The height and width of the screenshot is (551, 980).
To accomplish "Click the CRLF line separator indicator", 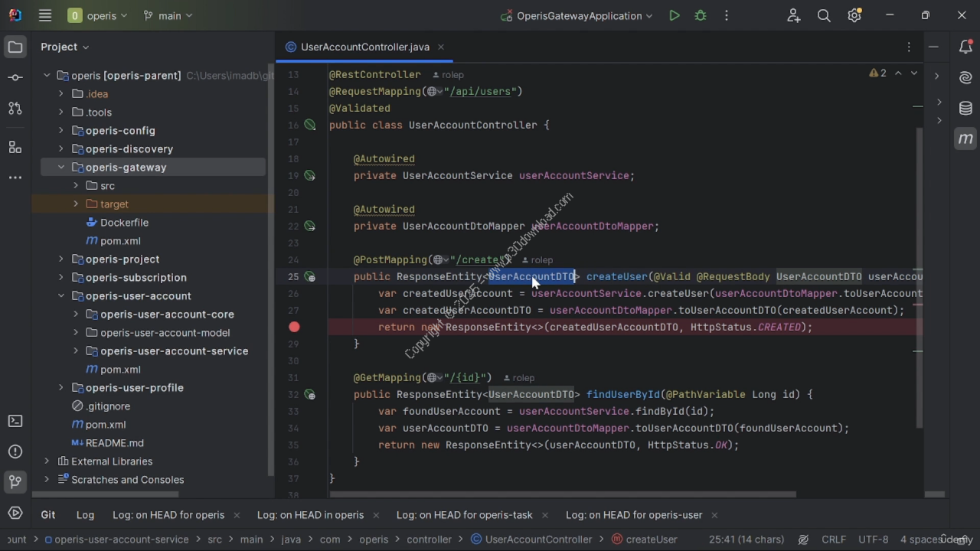I will click(833, 540).
